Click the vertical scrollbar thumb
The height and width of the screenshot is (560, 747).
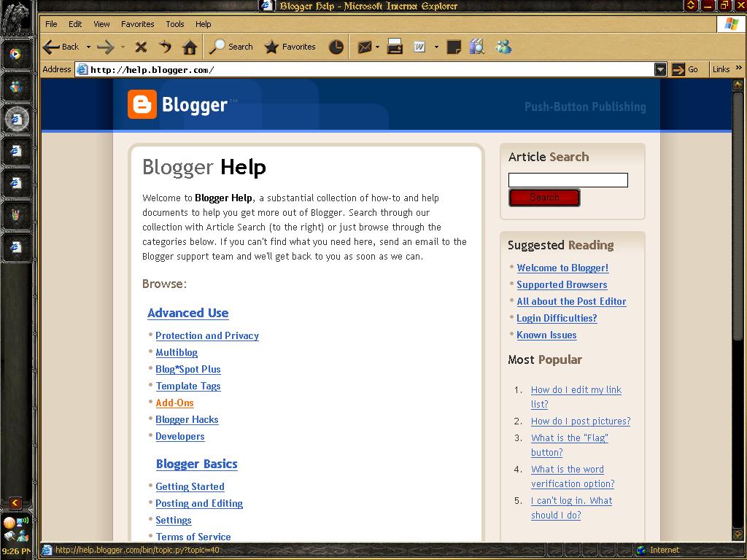[x=738, y=217]
